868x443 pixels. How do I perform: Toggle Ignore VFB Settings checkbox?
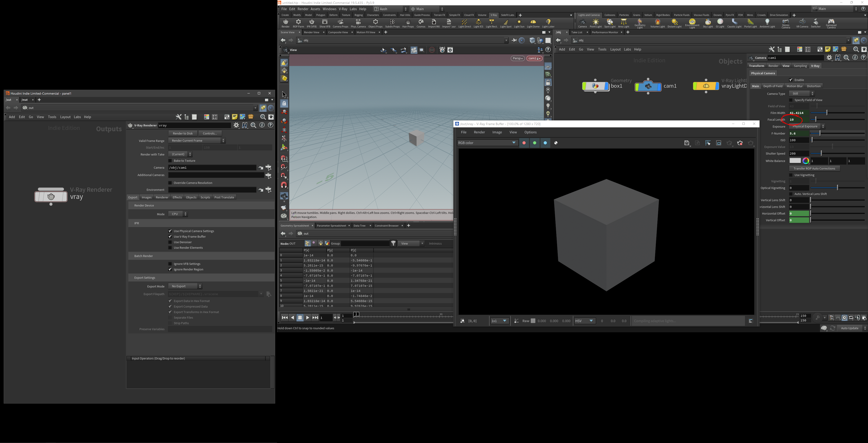(170, 264)
